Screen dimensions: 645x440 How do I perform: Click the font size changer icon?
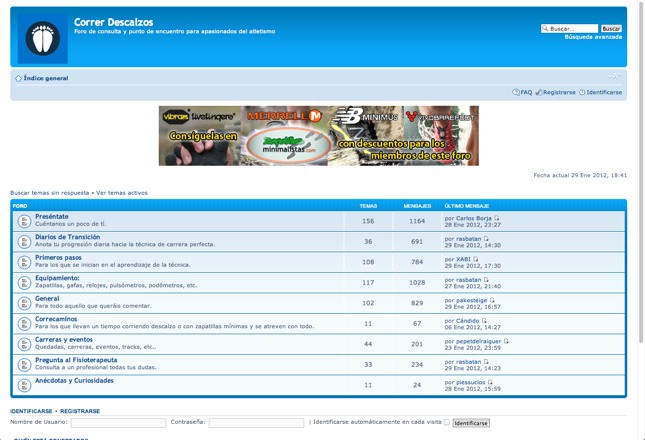pyautogui.click(x=614, y=77)
